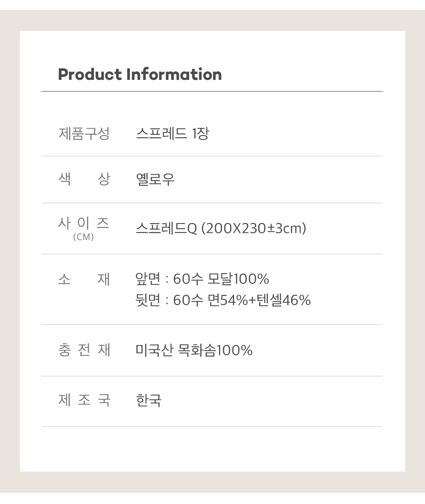Select the 제품구성 label
The height and width of the screenshot is (504, 425).
[84, 133]
